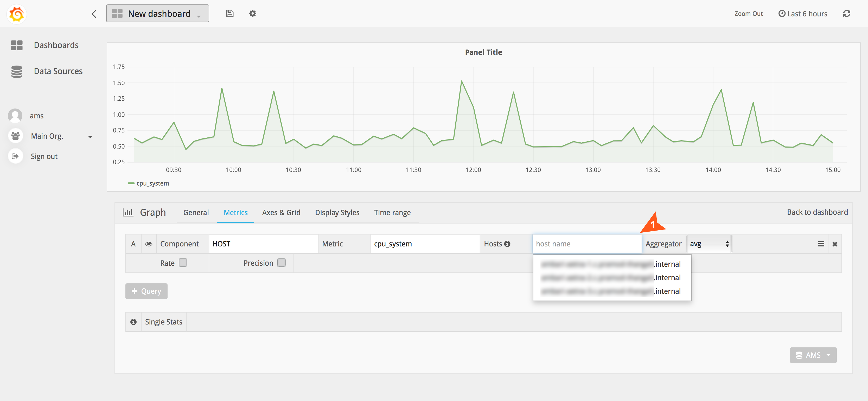Click the refresh dashboard icon
868x401 pixels.
[x=846, y=14]
